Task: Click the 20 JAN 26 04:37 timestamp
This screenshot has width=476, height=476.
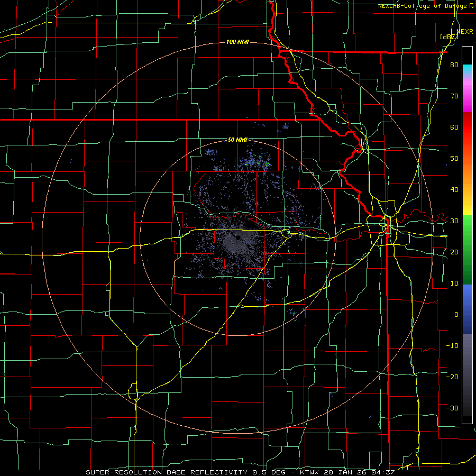Action: coord(360,472)
